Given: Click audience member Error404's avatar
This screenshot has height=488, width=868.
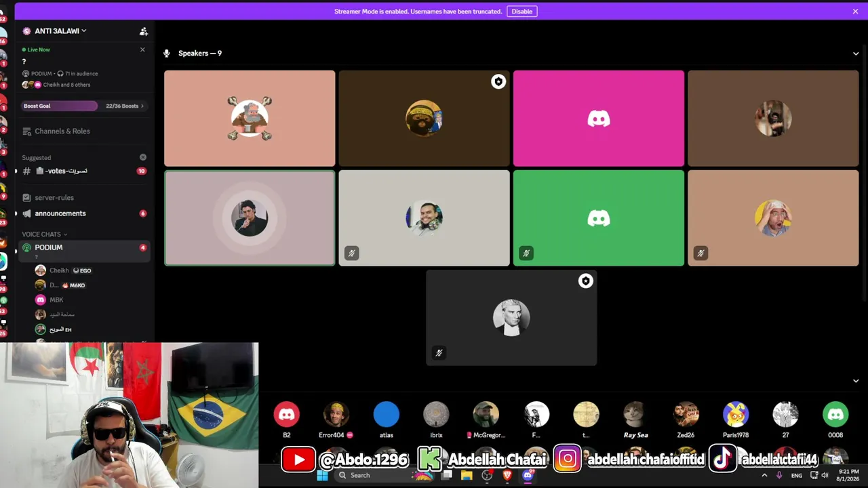Looking at the screenshot, I should tap(336, 415).
